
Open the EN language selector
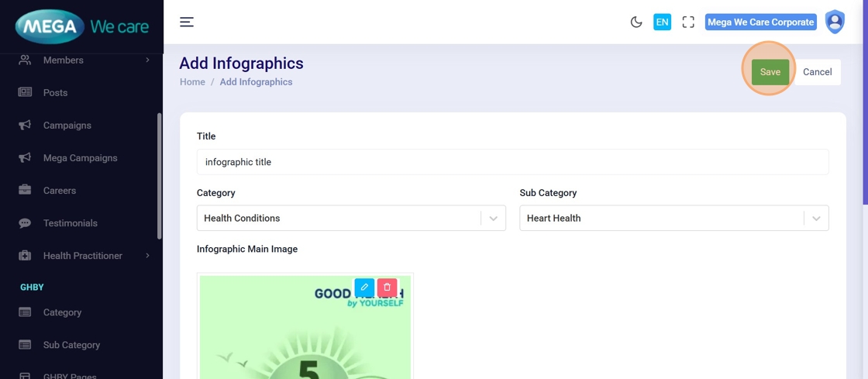click(662, 22)
